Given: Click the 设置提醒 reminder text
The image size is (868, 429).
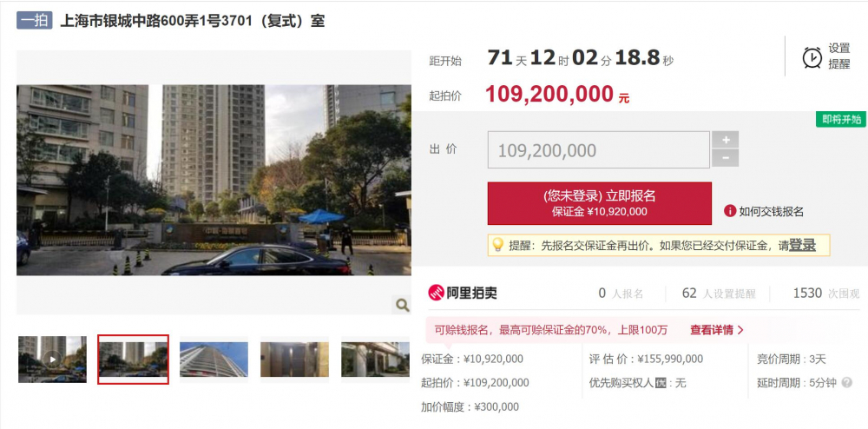Looking at the screenshot, I should point(838,56).
